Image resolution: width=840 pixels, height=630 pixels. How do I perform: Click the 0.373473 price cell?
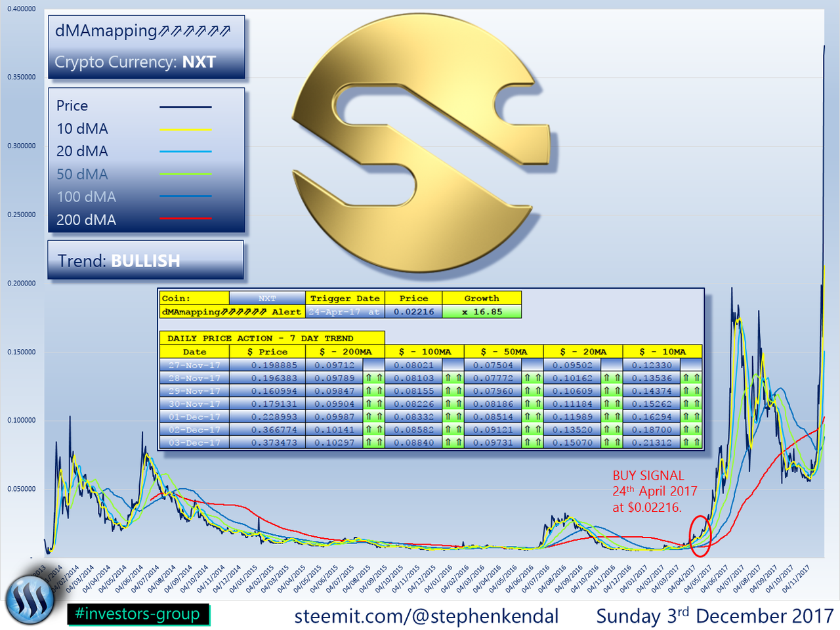click(x=268, y=443)
